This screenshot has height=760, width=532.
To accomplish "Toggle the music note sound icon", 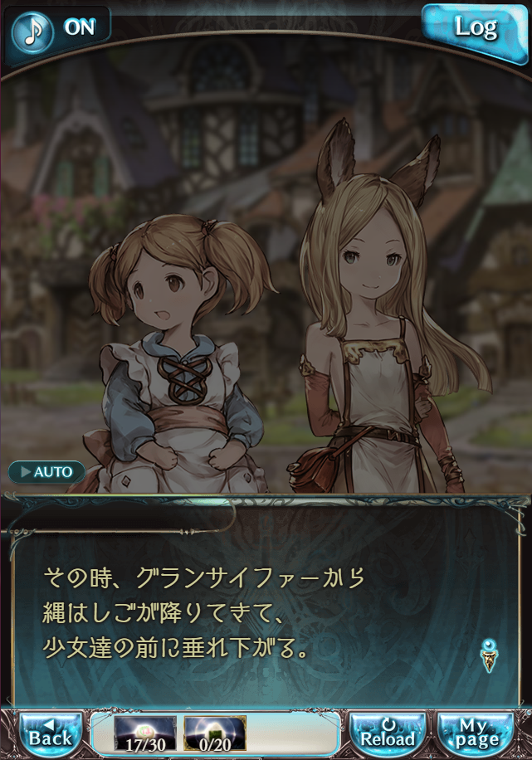I will click(32, 32).
